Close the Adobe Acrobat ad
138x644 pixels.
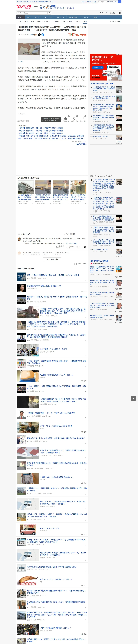coord(121,55)
